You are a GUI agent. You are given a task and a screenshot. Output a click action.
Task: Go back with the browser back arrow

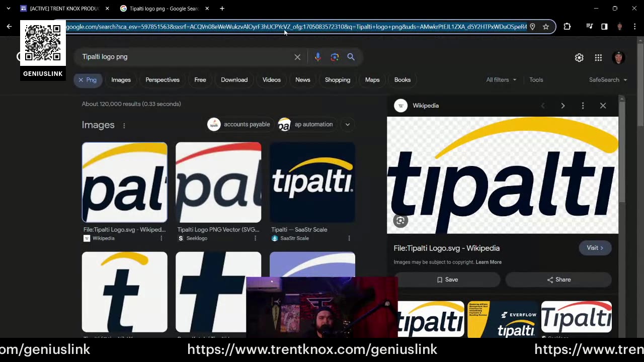pyautogui.click(x=9, y=27)
